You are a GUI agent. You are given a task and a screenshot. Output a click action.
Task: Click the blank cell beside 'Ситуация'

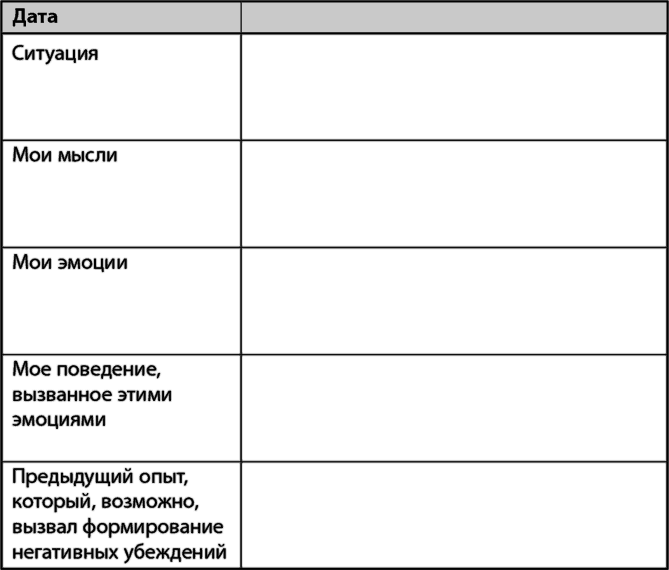tap(454, 87)
